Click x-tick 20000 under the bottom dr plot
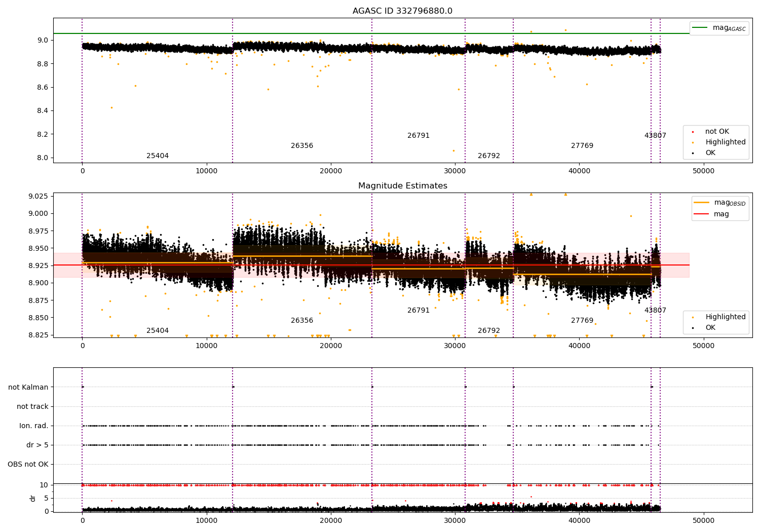Screen dimensions: 760x532 click(331, 521)
